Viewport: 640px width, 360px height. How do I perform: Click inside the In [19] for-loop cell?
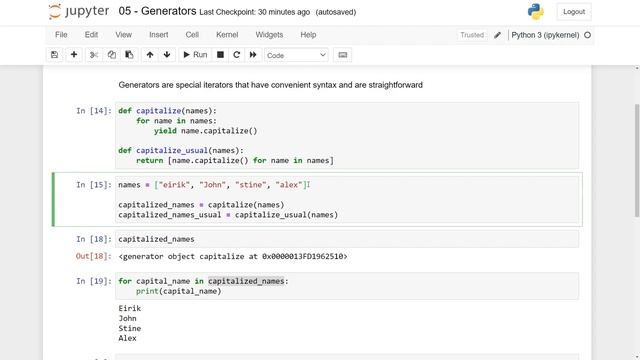[347, 286]
